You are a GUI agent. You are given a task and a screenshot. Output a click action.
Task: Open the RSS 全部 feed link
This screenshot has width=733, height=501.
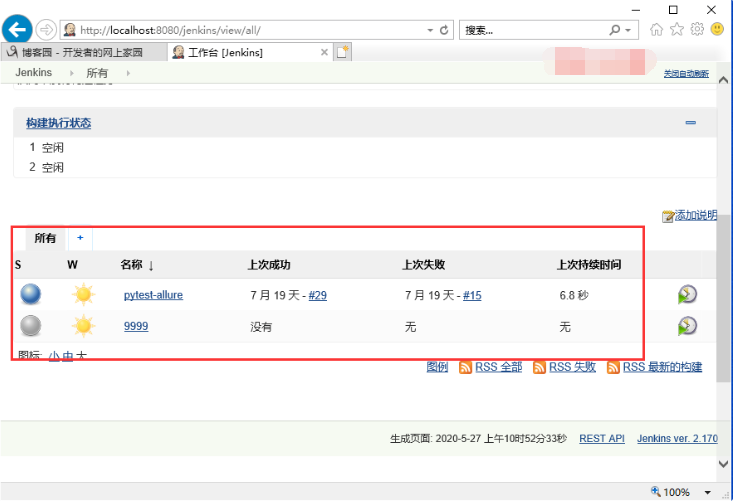coord(498,367)
